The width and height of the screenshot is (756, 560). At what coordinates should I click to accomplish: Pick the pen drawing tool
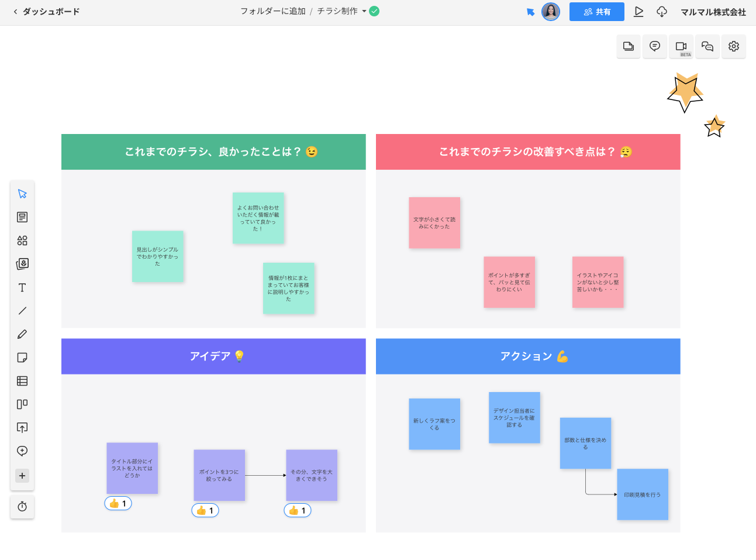coord(22,334)
